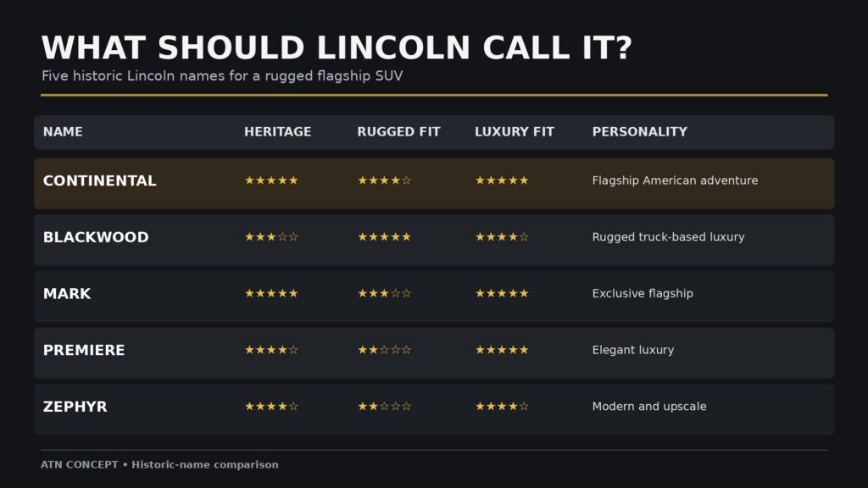Click Zephyr's luxury fit star rating
Screen dimensions: 868x488
(x=502, y=406)
